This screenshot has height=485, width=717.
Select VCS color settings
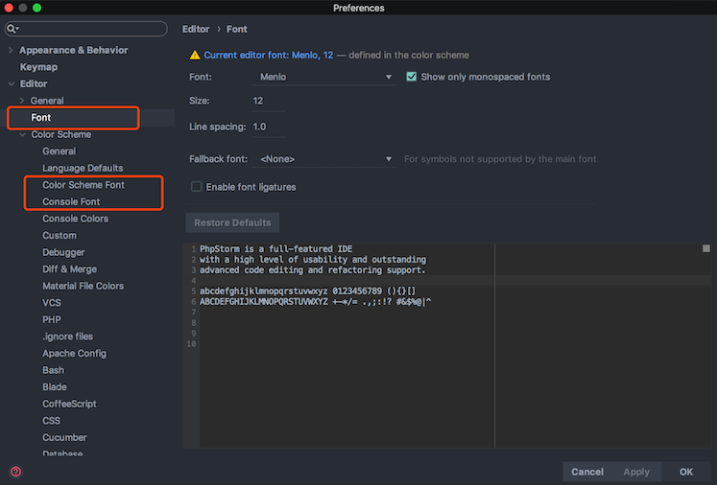(51, 303)
